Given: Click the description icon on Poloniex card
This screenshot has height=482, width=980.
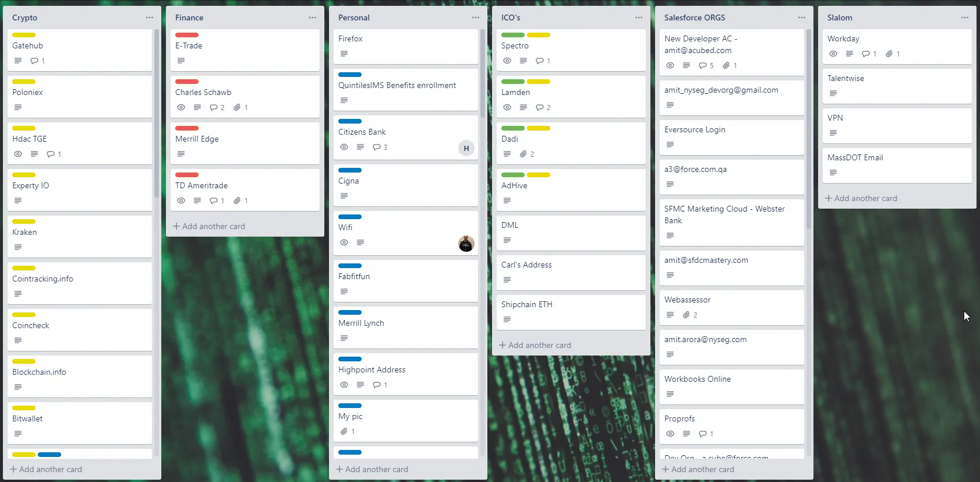Looking at the screenshot, I should pyautogui.click(x=18, y=107).
